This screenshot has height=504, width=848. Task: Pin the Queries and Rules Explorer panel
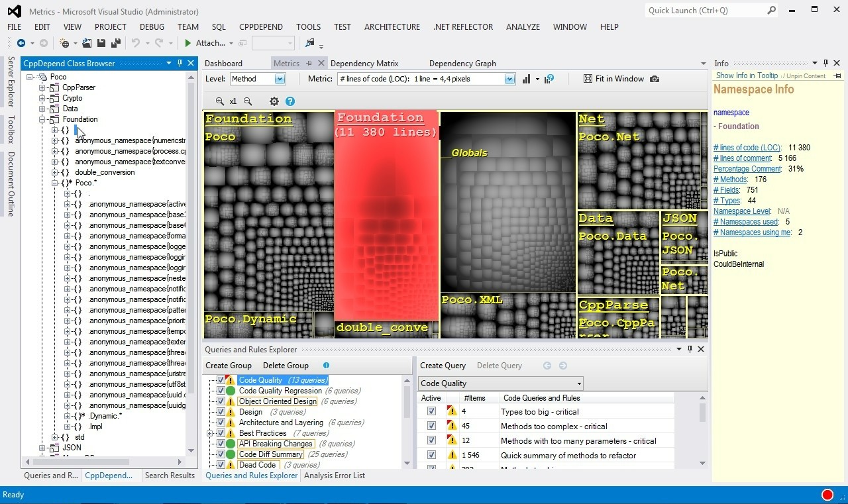(690, 349)
